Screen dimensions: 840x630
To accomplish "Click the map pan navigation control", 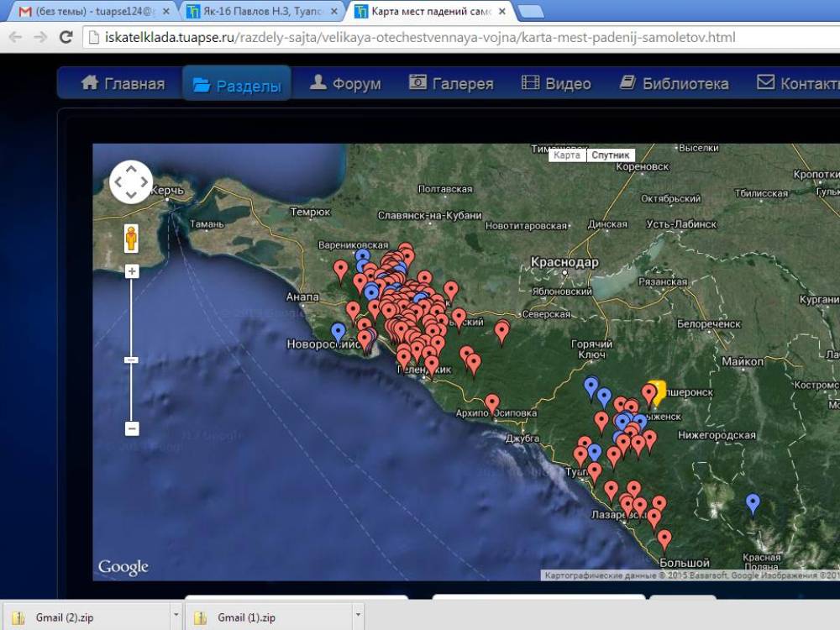I will point(131,182).
